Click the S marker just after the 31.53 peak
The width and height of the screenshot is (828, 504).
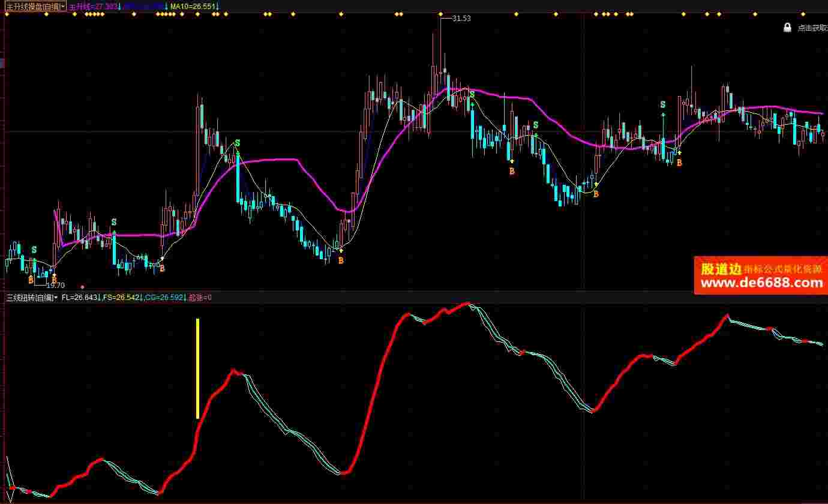coord(472,95)
